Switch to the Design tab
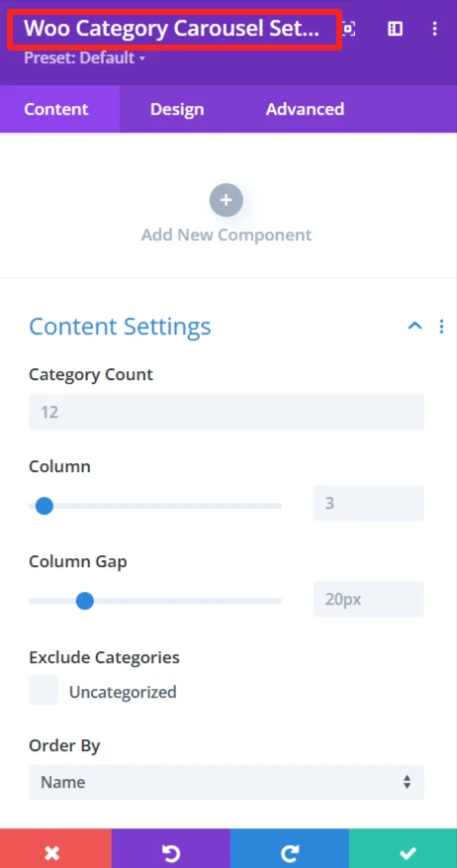 point(177,109)
